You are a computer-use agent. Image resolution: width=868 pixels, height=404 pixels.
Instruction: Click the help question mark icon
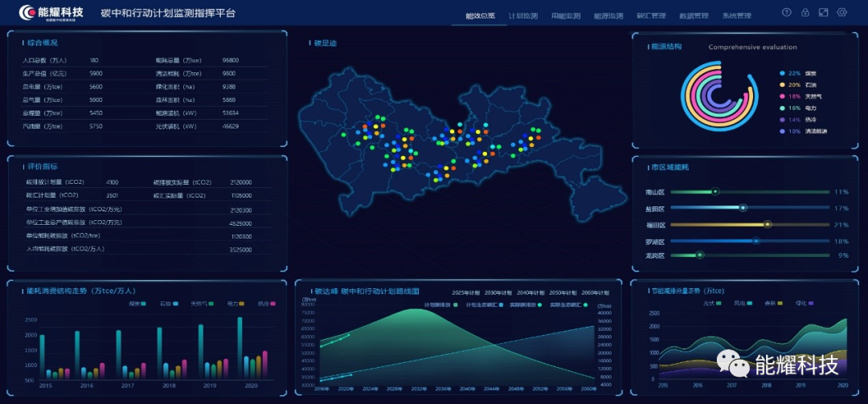[x=785, y=13]
